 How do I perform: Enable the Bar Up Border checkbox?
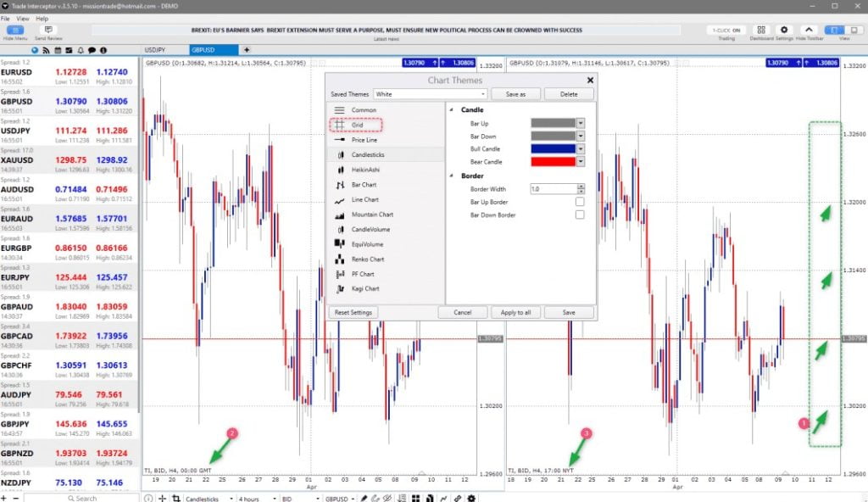point(580,202)
